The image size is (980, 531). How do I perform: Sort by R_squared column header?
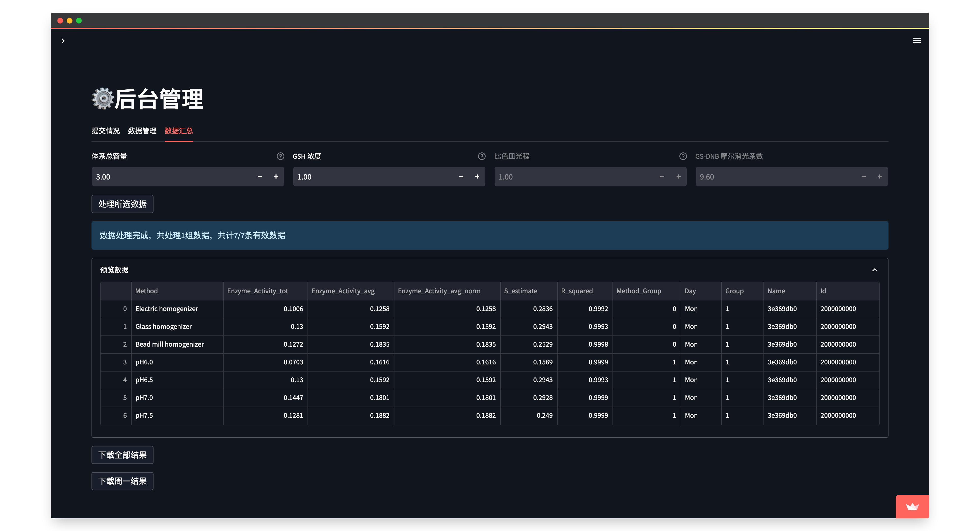[x=585, y=291]
